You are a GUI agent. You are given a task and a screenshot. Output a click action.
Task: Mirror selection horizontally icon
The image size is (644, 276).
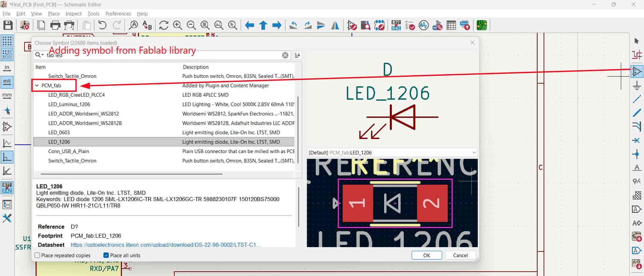pyautogui.click(x=335, y=25)
